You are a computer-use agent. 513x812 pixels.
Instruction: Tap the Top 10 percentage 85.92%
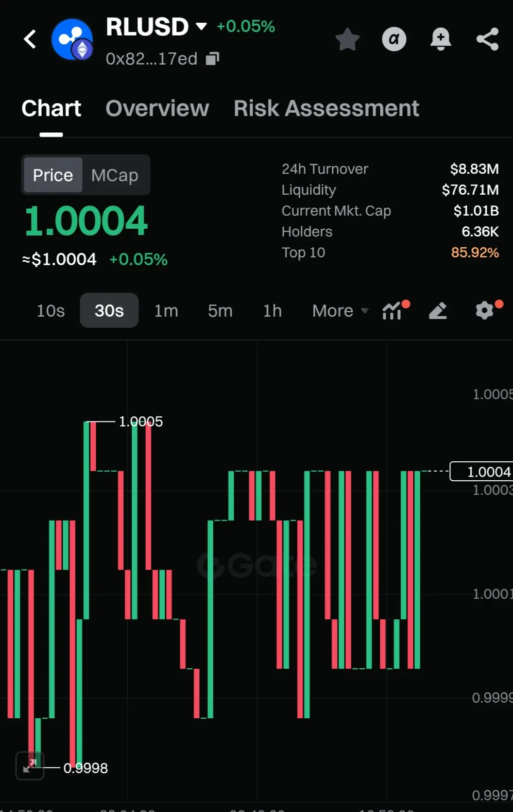click(x=475, y=253)
